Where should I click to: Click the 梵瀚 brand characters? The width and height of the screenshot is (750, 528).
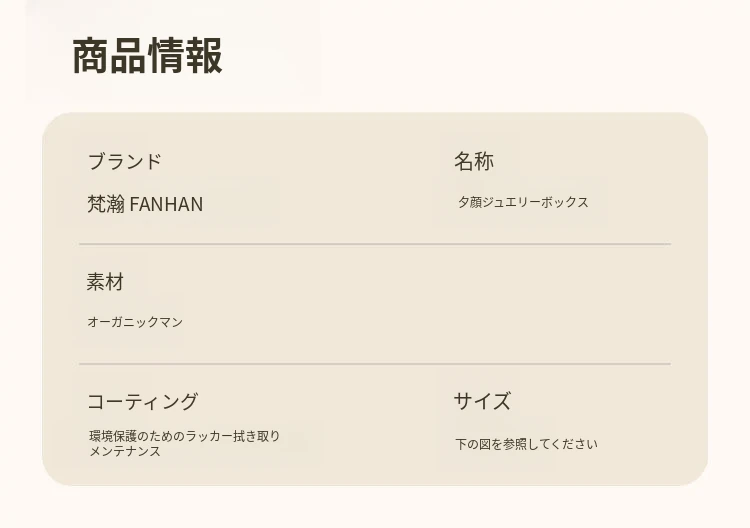point(106,204)
